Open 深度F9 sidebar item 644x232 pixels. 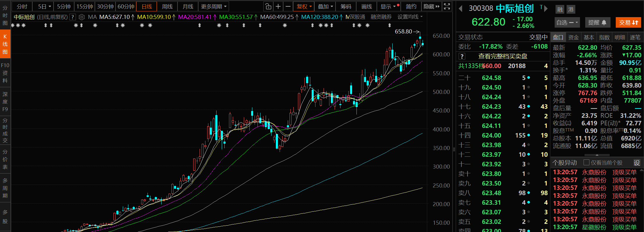click(x=5, y=102)
